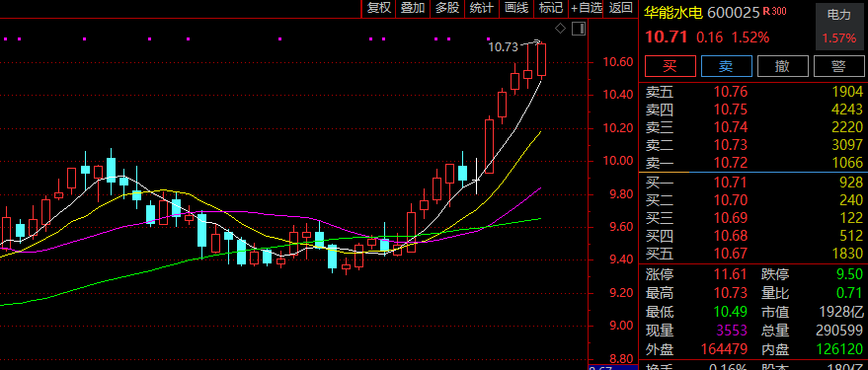The width and height of the screenshot is (868, 370).
Task: Select the 买三 price 10.69
Action: click(730, 217)
